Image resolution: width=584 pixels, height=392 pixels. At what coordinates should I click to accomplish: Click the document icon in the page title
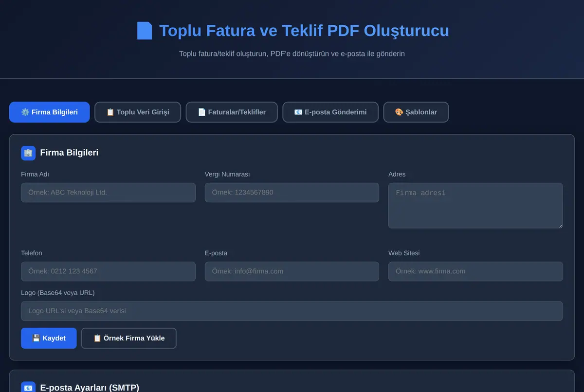[x=145, y=31]
